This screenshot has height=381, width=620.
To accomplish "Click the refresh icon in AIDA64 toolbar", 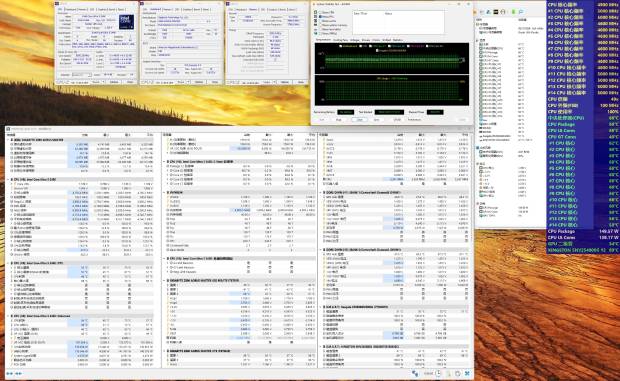I will [x=503, y=12].
